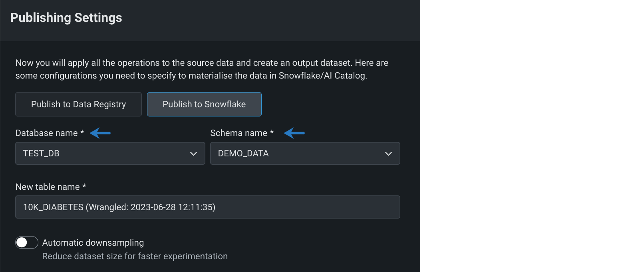
Task: Click the introductory description paragraph
Action: pyautogui.click(x=202, y=69)
